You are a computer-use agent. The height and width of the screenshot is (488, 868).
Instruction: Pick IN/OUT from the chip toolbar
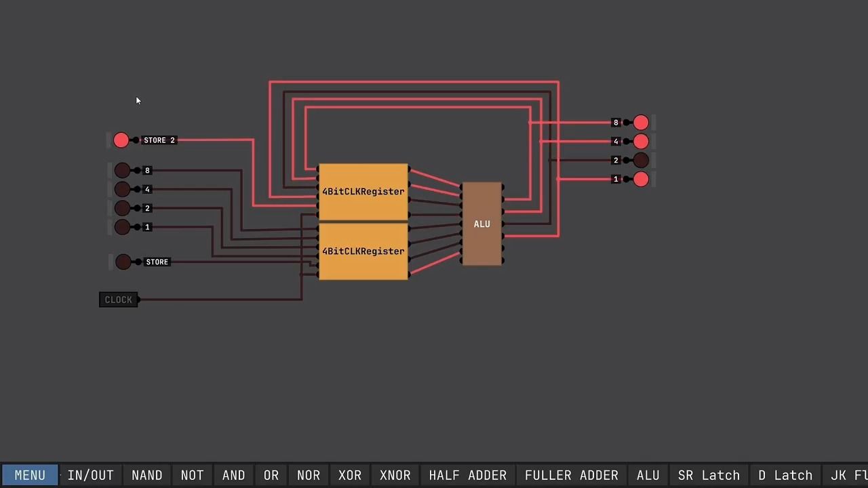(x=90, y=475)
